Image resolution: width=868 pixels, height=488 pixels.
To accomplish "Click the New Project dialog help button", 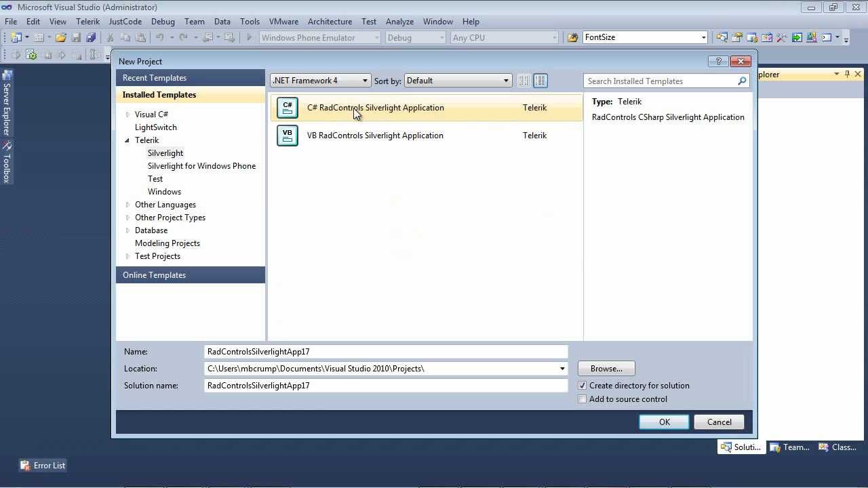I will click(718, 61).
